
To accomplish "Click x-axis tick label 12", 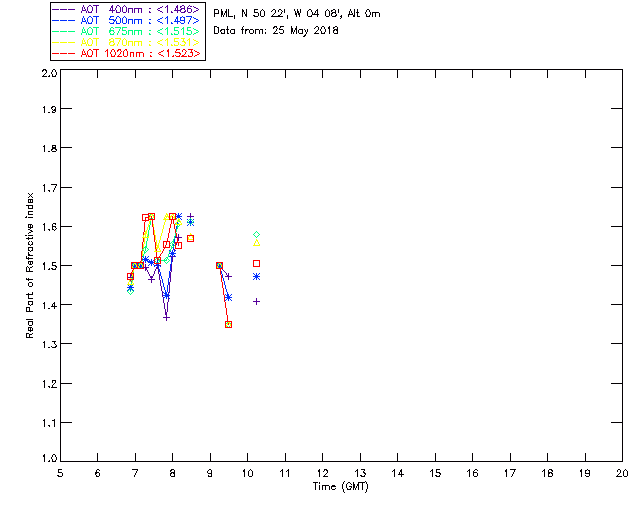I will coord(322,473).
